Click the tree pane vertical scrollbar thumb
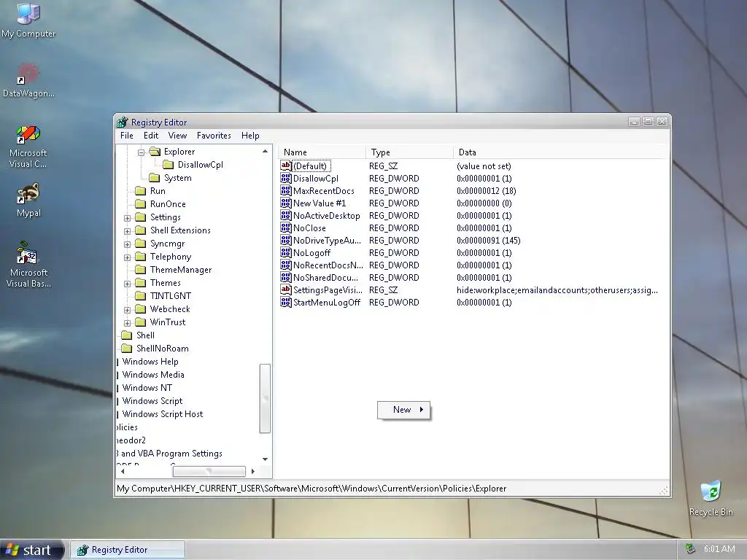This screenshot has width=747, height=560. pos(265,399)
